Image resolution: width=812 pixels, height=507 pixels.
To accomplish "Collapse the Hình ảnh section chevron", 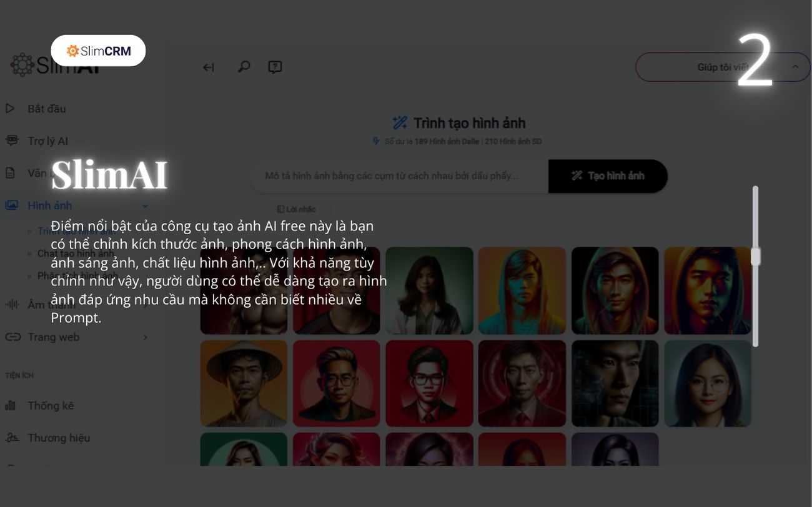I will tap(145, 205).
